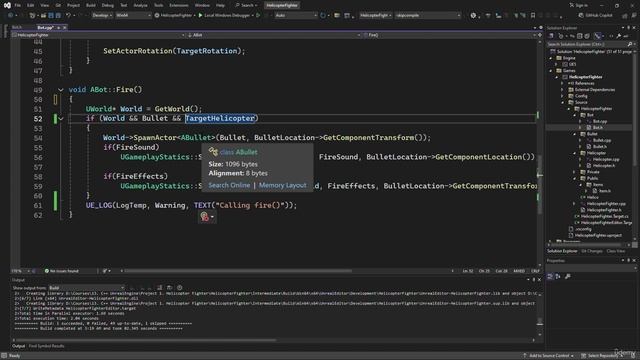This screenshot has width=640, height=360.
Task: Click the Sign in button
Action: pyautogui.click(x=579, y=5)
